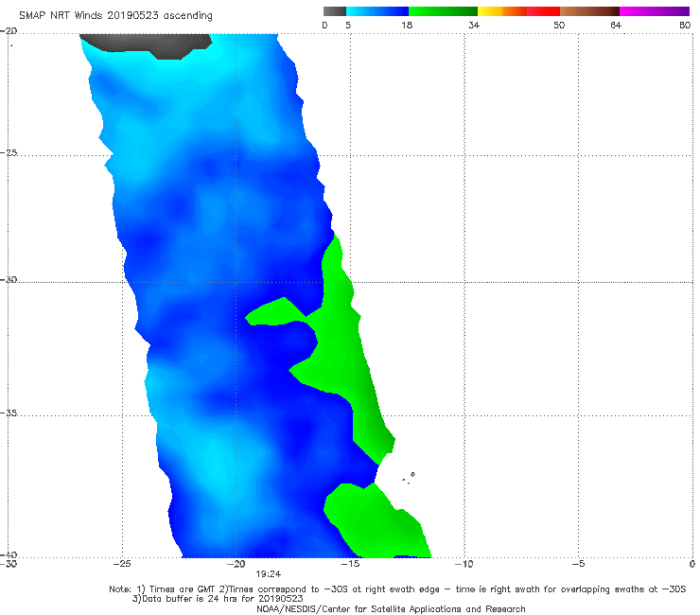Click the 'NOAA/NESDIS/Center for Satellite Applications and Research' credit
Viewport: 700px width, 615px height.
pyautogui.click(x=391, y=609)
